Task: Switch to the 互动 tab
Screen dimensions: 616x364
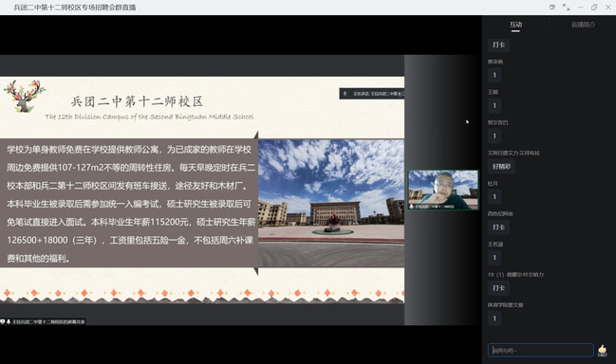Action: [x=515, y=25]
